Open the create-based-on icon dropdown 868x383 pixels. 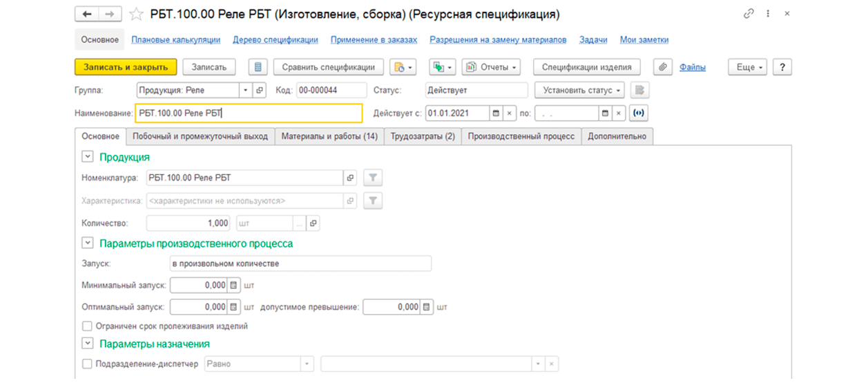tap(403, 67)
